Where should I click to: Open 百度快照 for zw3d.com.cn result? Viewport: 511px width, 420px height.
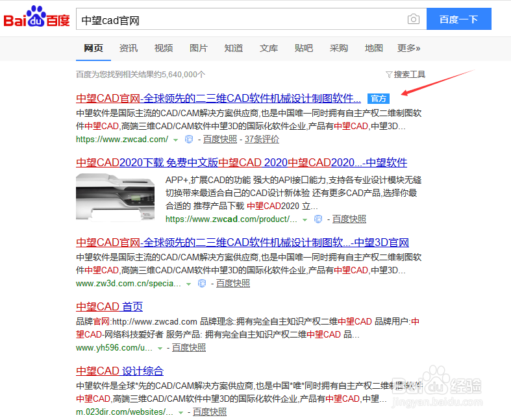[233, 284]
